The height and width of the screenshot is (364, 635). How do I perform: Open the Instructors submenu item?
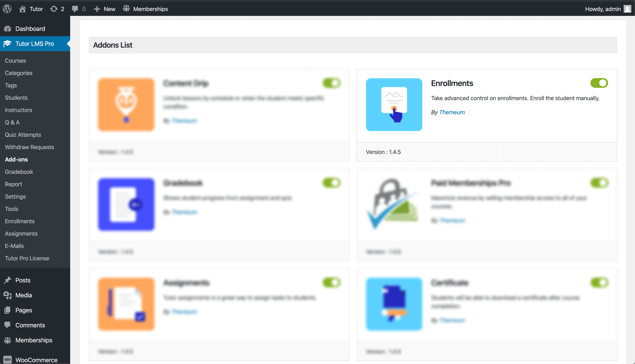click(x=19, y=110)
